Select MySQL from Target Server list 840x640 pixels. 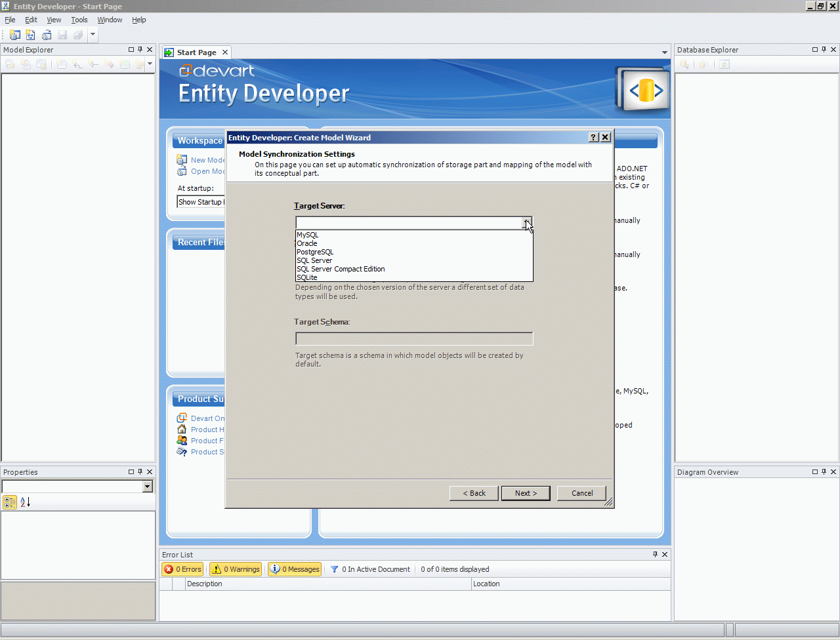414,235
